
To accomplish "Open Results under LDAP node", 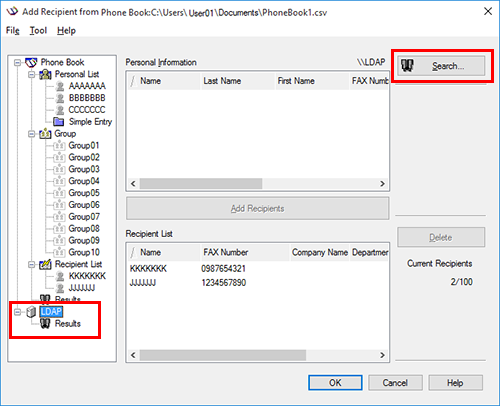I will [68, 324].
